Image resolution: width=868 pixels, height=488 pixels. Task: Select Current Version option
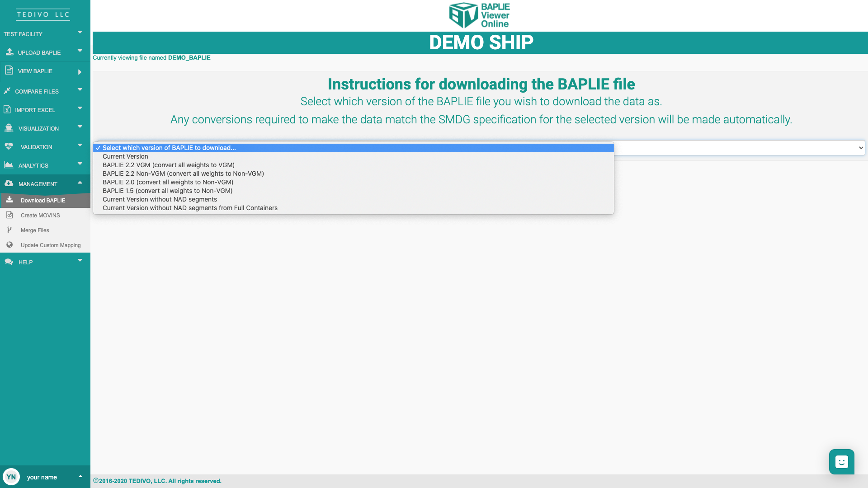click(125, 156)
